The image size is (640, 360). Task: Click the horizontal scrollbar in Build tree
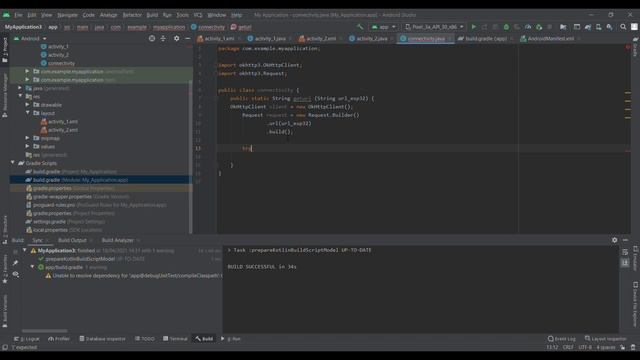tap(44, 331)
